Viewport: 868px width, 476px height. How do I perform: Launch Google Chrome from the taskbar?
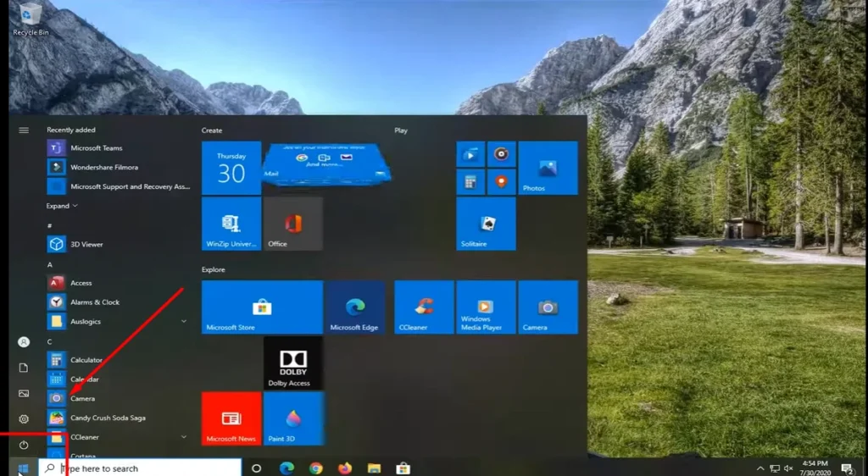(x=316, y=468)
